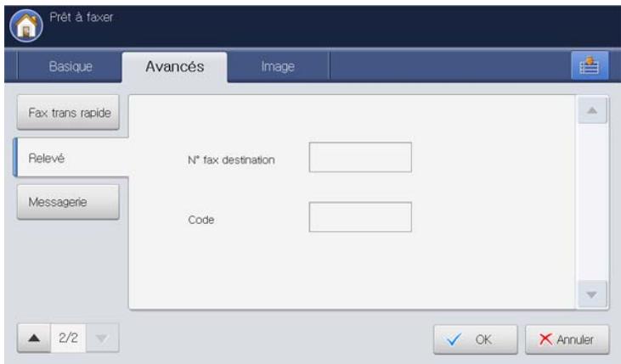Confirm with the OK button
This screenshot has height=364, width=621.
(x=475, y=339)
